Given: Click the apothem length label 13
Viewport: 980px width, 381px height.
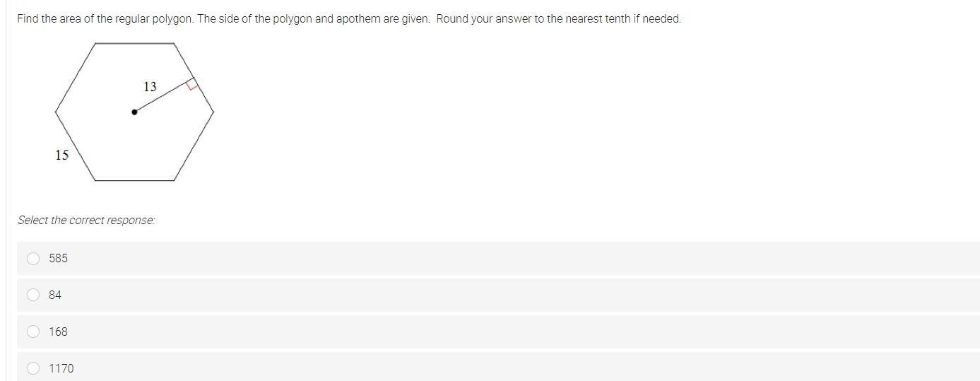Looking at the screenshot, I should coord(150,87).
